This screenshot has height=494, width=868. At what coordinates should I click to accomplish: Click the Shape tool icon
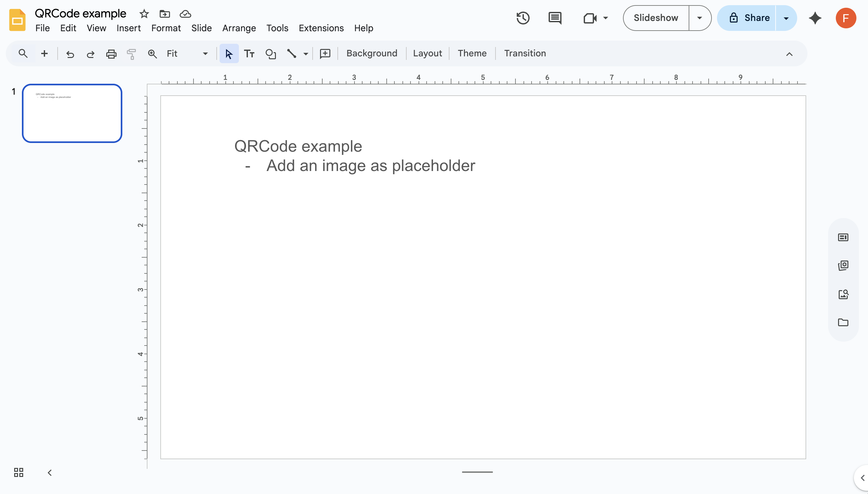pyautogui.click(x=270, y=53)
